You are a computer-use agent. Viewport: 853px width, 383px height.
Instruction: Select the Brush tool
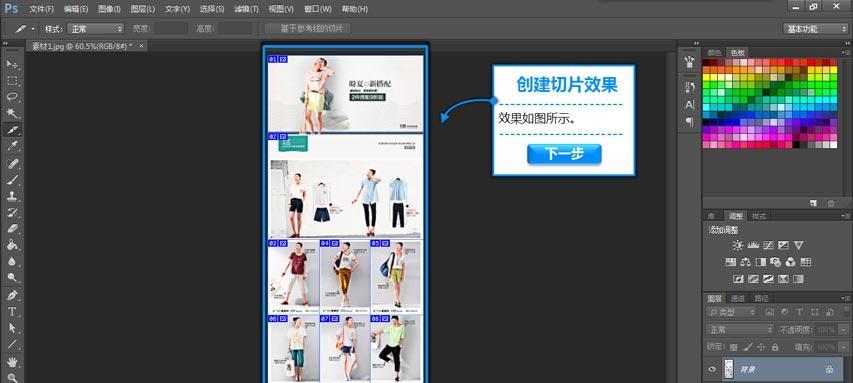tap(12, 179)
